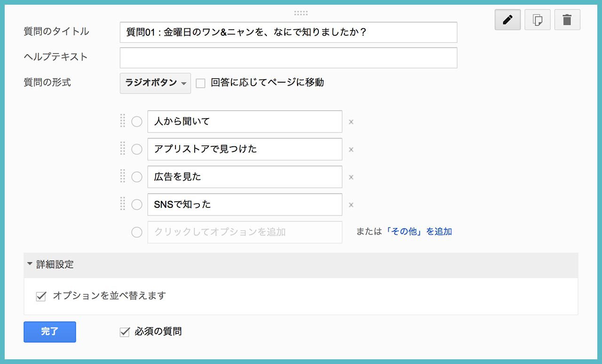Click the 完了 button
This screenshot has height=364, width=602.
pyautogui.click(x=50, y=332)
